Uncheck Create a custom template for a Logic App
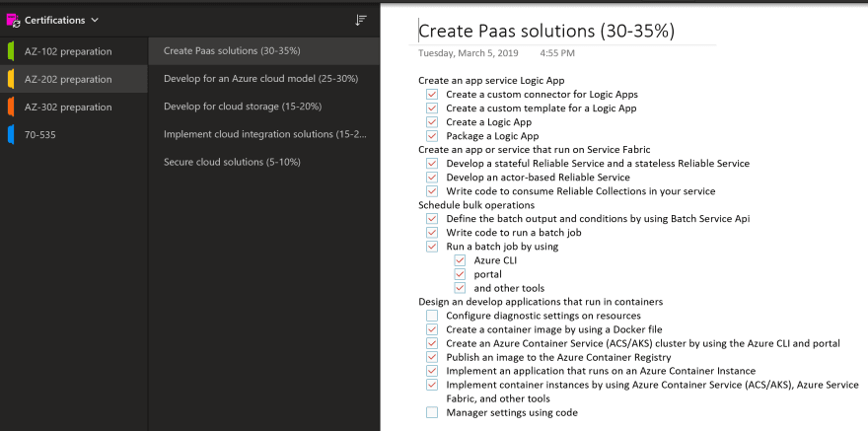The height and width of the screenshot is (431, 868). pyautogui.click(x=432, y=108)
